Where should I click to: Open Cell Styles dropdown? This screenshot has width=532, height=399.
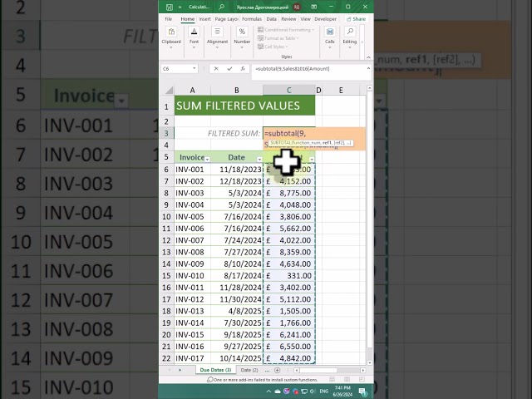273,47
